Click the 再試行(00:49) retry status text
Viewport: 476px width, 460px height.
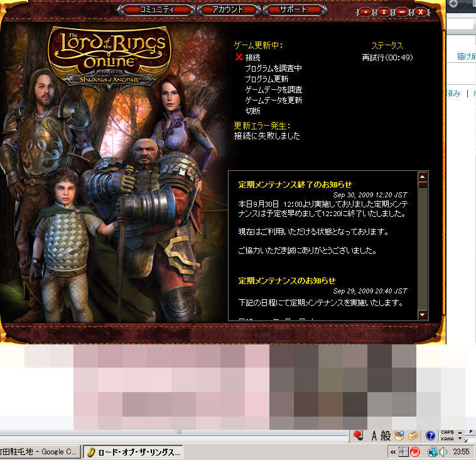coord(387,57)
